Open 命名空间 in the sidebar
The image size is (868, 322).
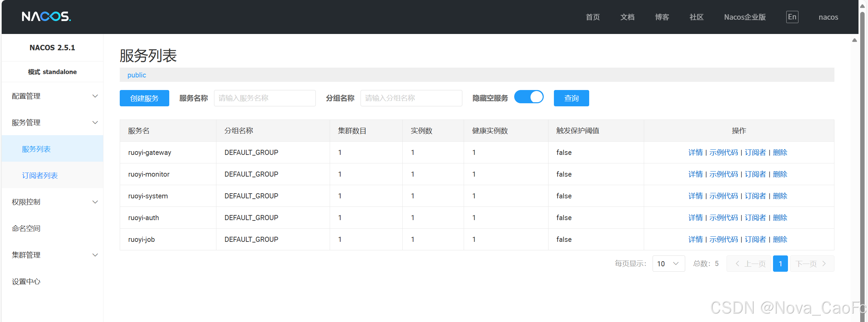pyautogui.click(x=53, y=229)
